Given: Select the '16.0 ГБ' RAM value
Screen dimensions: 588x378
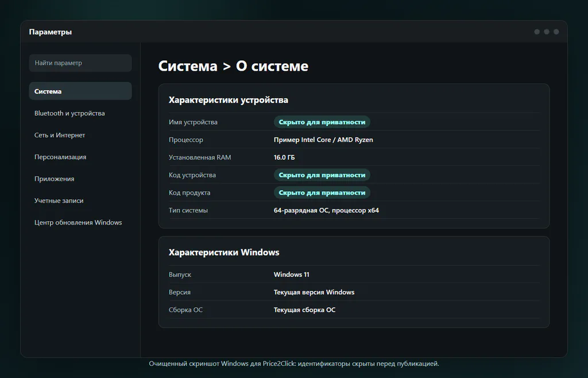Looking at the screenshot, I should [284, 157].
